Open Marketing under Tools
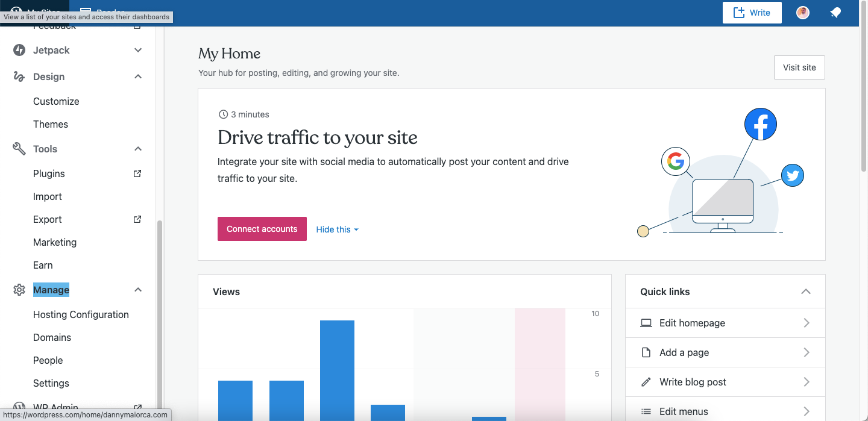Viewport: 868px width, 421px height. pos(55,242)
